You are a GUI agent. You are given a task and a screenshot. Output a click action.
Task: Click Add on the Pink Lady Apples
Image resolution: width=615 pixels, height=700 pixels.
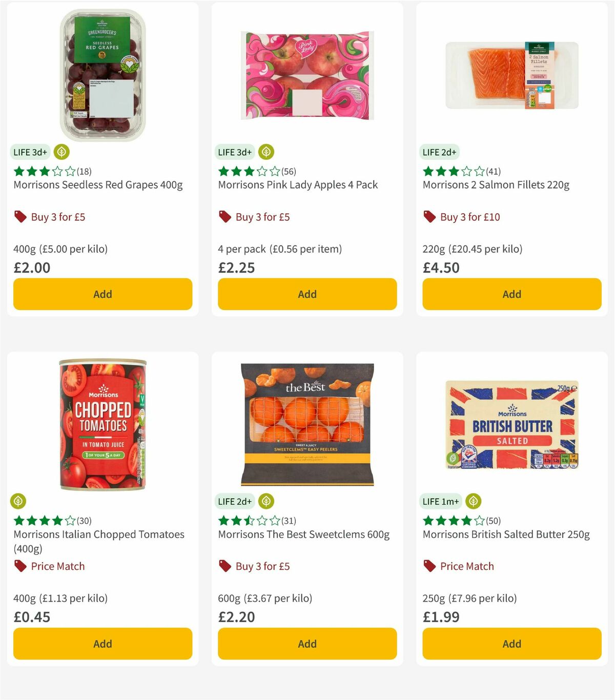[307, 294]
